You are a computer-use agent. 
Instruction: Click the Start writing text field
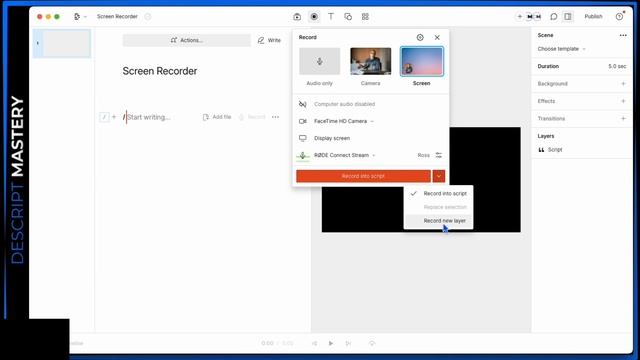click(149, 117)
